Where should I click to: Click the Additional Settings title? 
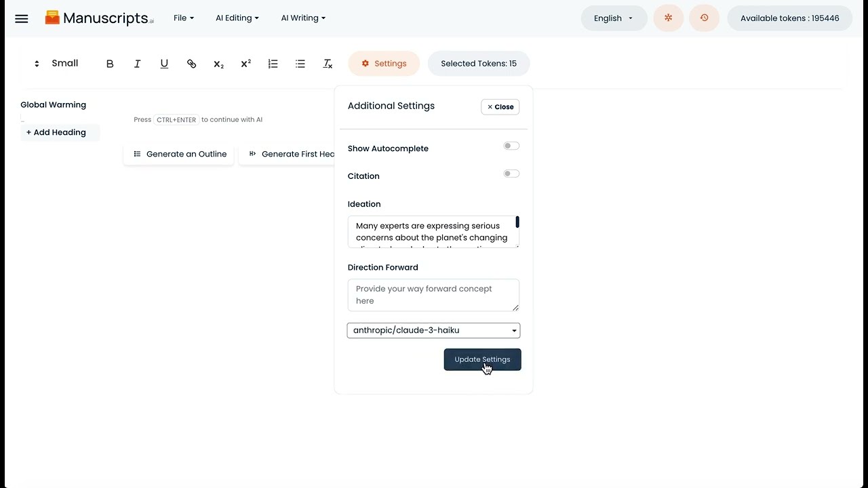[x=391, y=106]
